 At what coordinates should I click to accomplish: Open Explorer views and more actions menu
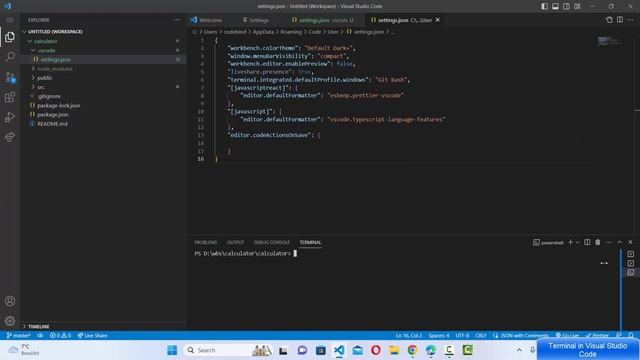coord(176,20)
